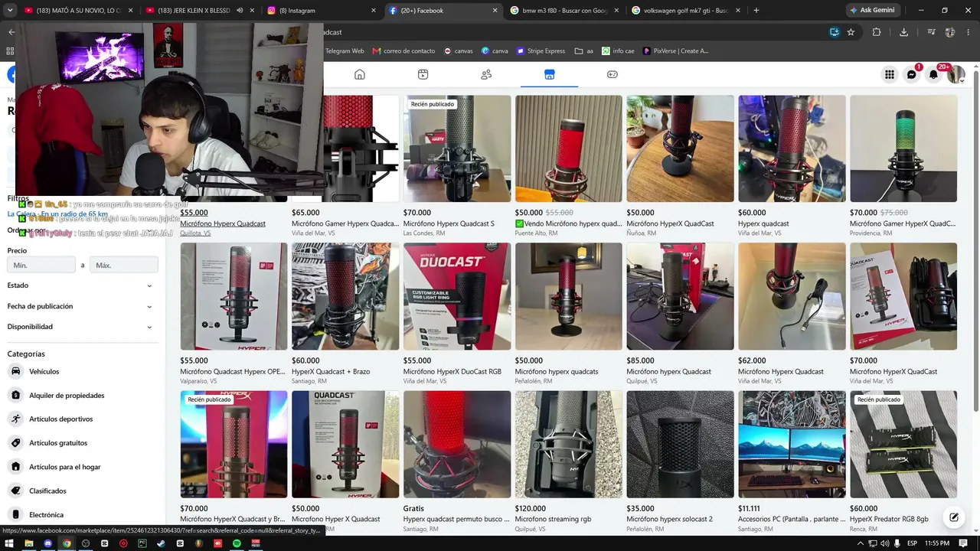Open the Stripe Express bookmark
980x551 pixels.
pos(541,51)
